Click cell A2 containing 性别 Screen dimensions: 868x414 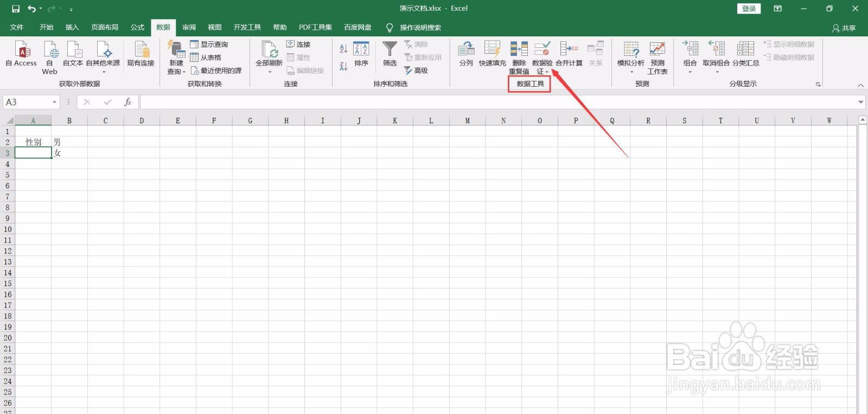pos(33,142)
